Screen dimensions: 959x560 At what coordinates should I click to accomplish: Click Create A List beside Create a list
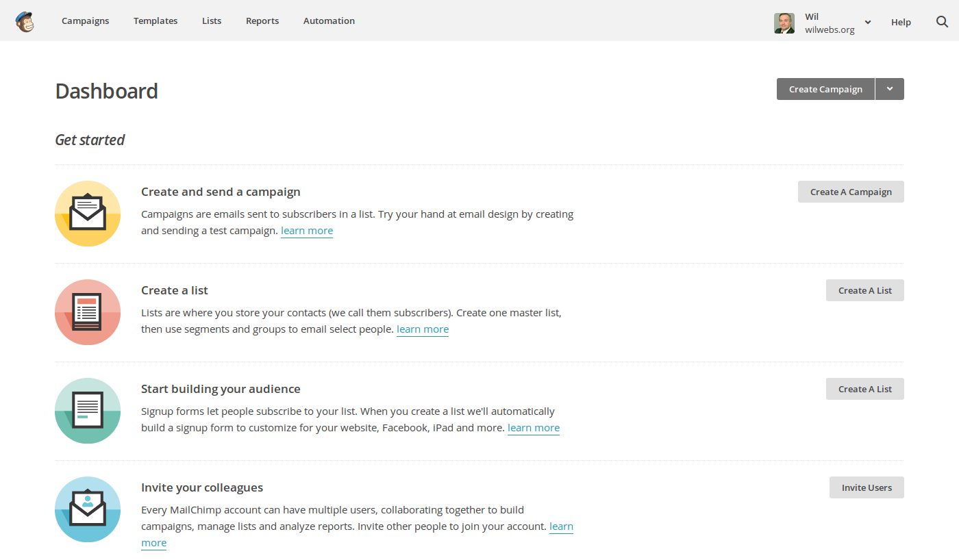coord(865,290)
